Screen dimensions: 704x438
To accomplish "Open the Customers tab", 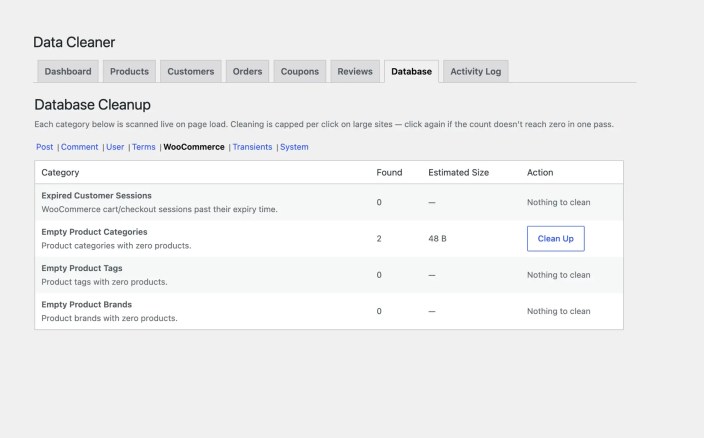I will pos(191,71).
